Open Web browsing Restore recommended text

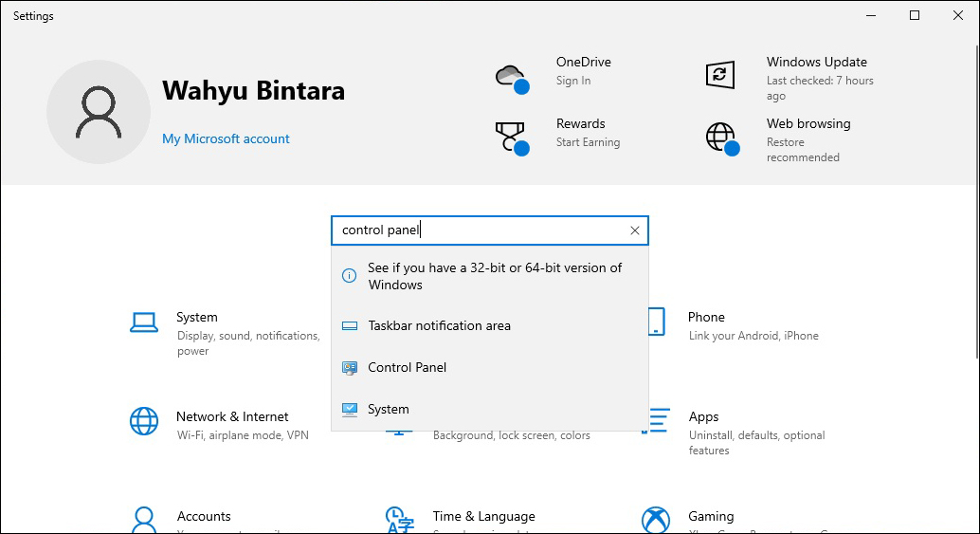coord(803,150)
